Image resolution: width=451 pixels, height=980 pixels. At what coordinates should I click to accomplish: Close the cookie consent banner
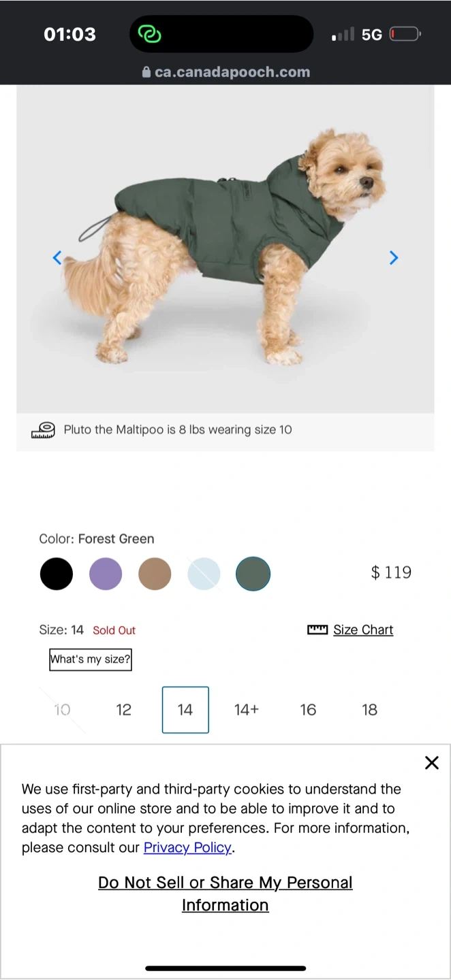point(431,763)
